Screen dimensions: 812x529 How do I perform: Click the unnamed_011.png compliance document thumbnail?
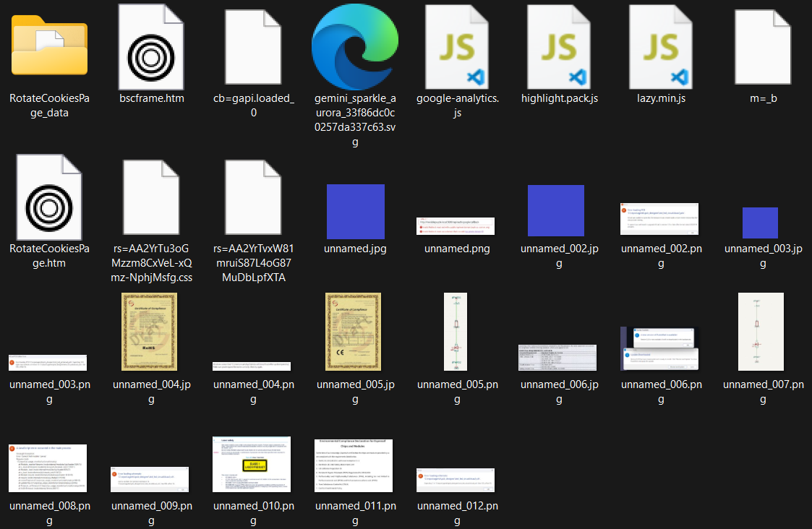(x=354, y=464)
